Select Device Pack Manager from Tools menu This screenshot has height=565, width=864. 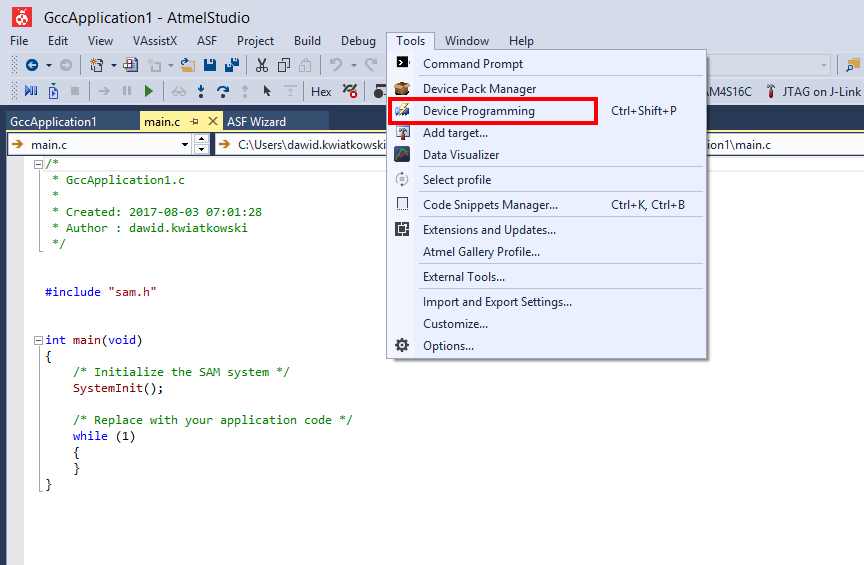pyautogui.click(x=546, y=88)
